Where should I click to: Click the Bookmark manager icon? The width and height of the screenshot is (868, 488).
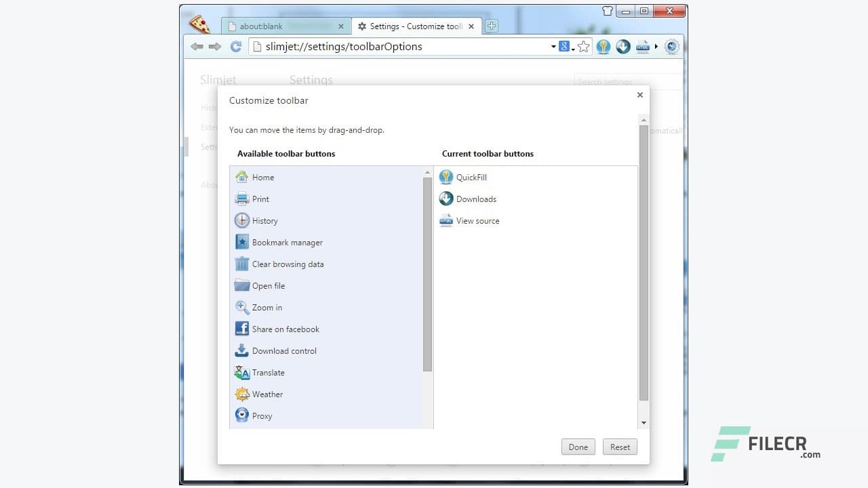pos(242,242)
